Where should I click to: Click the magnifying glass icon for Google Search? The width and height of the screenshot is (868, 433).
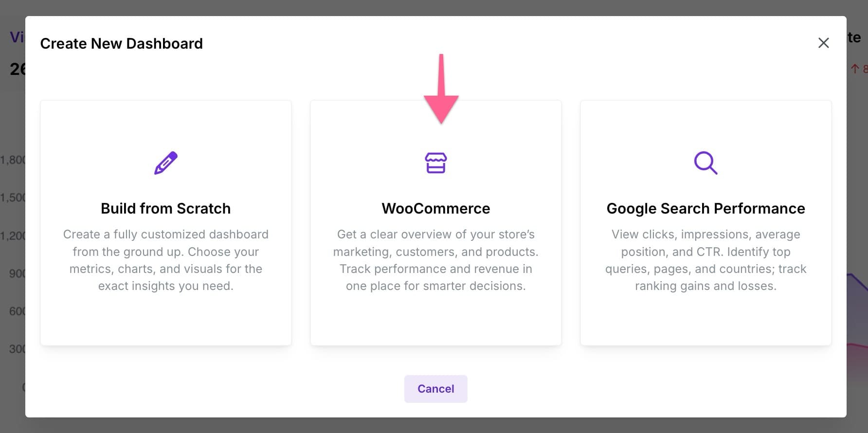705,163
